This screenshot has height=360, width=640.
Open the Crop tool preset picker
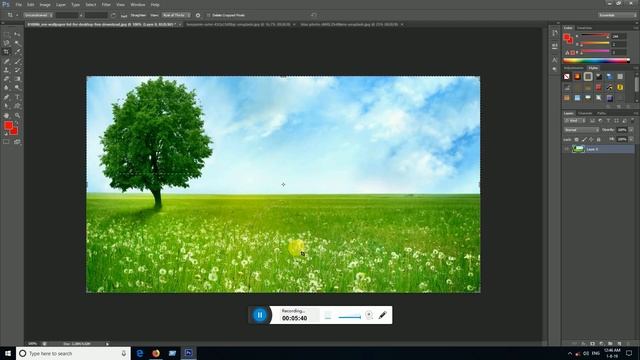[x=12, y=15]
